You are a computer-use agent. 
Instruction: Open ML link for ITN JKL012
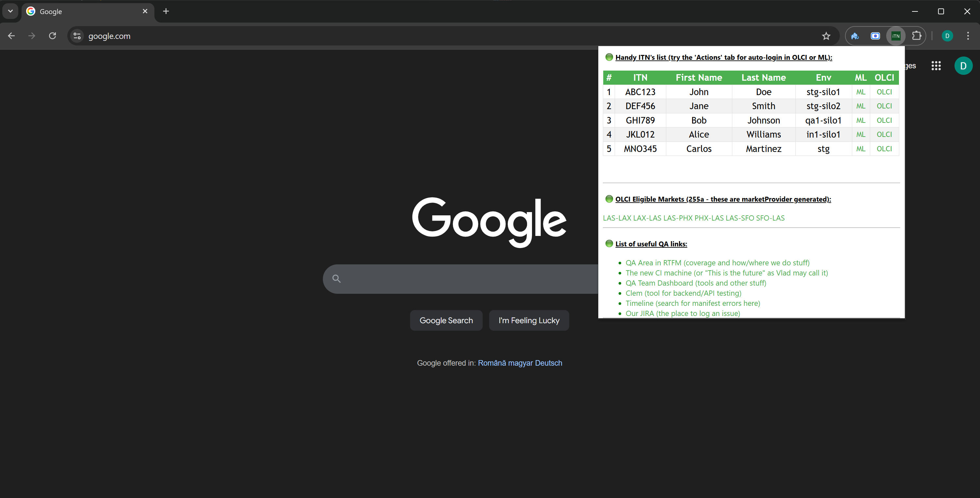tap(860, 135)
